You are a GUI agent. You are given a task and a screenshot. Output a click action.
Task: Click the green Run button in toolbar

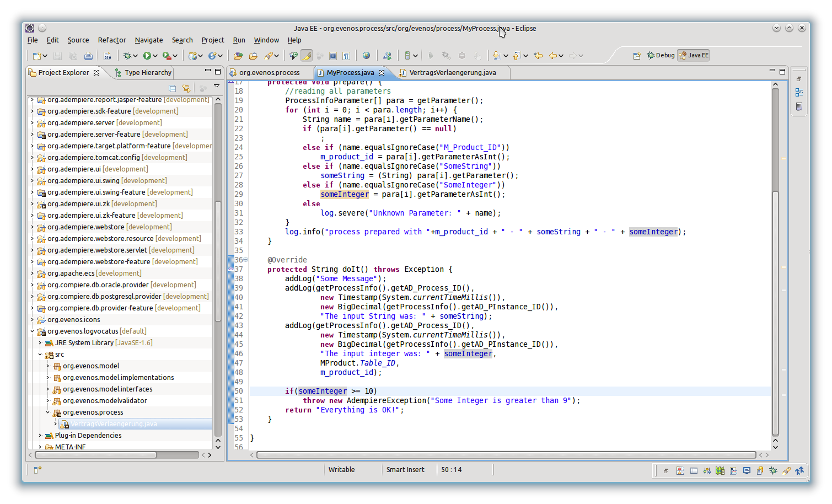[147, 56]
